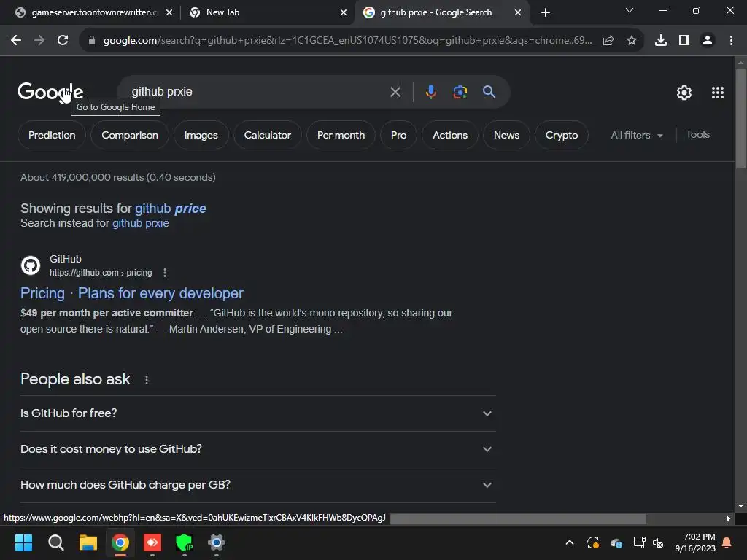Click the Chrome taskbar icon
The height and width of the screenshot is (560, 747).
tap(120, 542)
